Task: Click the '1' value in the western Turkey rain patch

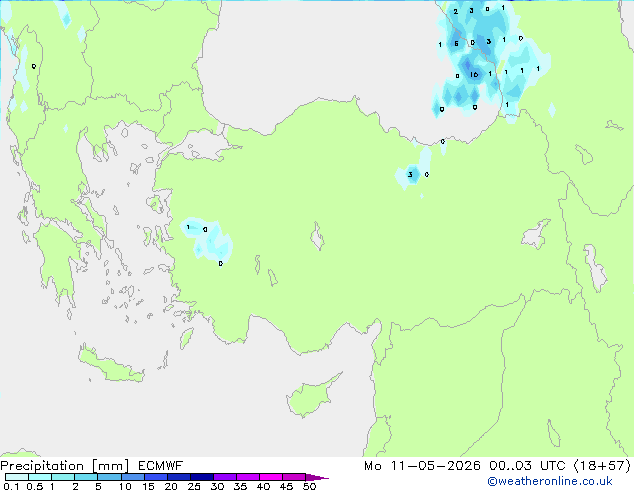Action: point(188,227)
